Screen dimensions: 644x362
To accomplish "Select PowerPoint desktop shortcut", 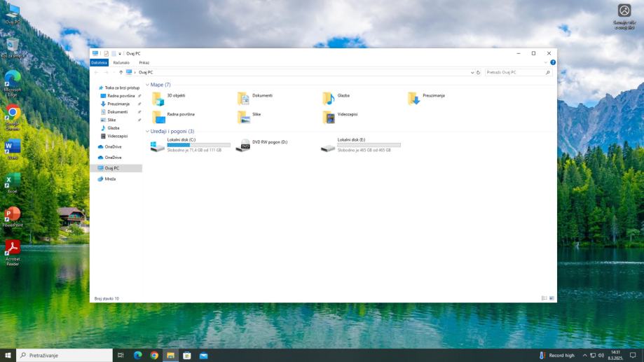I will [x=13, y=217].
